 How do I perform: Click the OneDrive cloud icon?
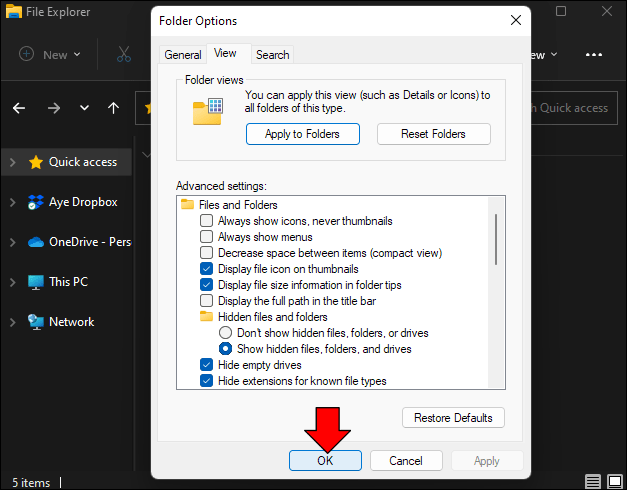pyautogui.click(x=36, y=242)
